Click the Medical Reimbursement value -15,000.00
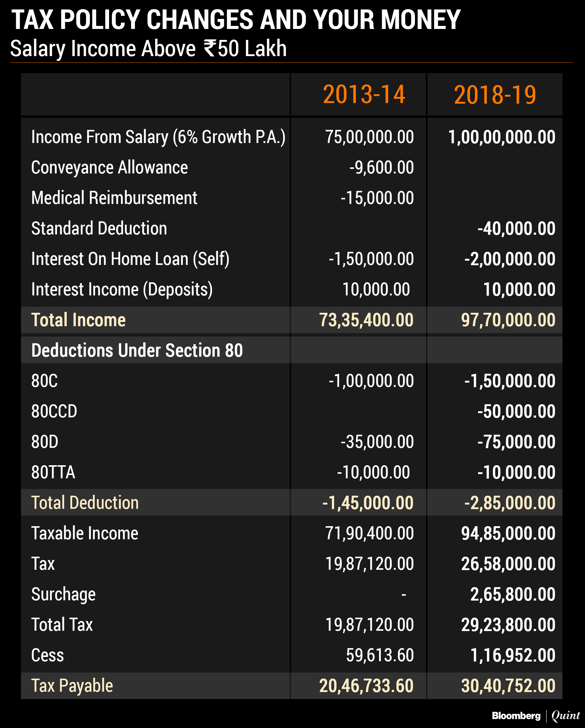 pos(377,198)
